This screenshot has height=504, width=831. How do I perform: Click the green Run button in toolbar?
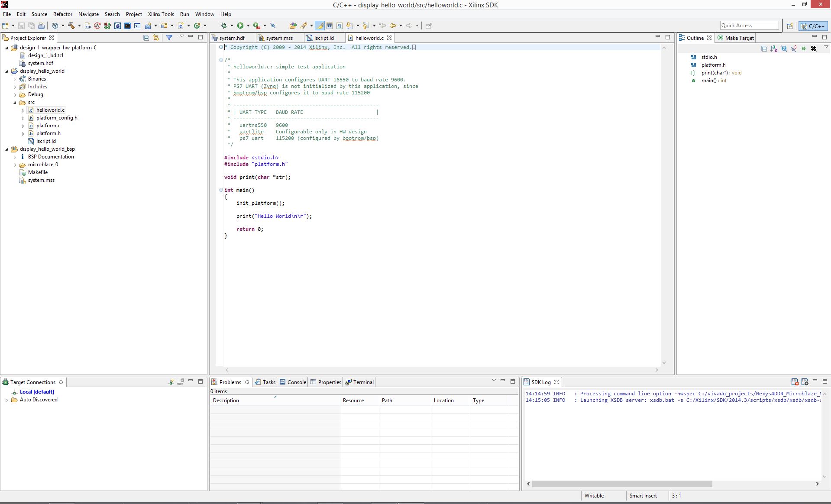pyautogui.click(x=240, y=26)
